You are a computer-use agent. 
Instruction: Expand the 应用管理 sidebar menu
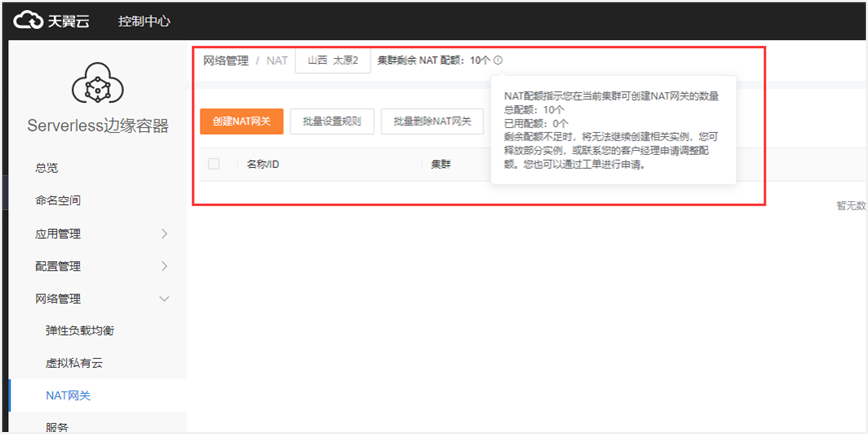pyautogui.click(x=98, y=234)
